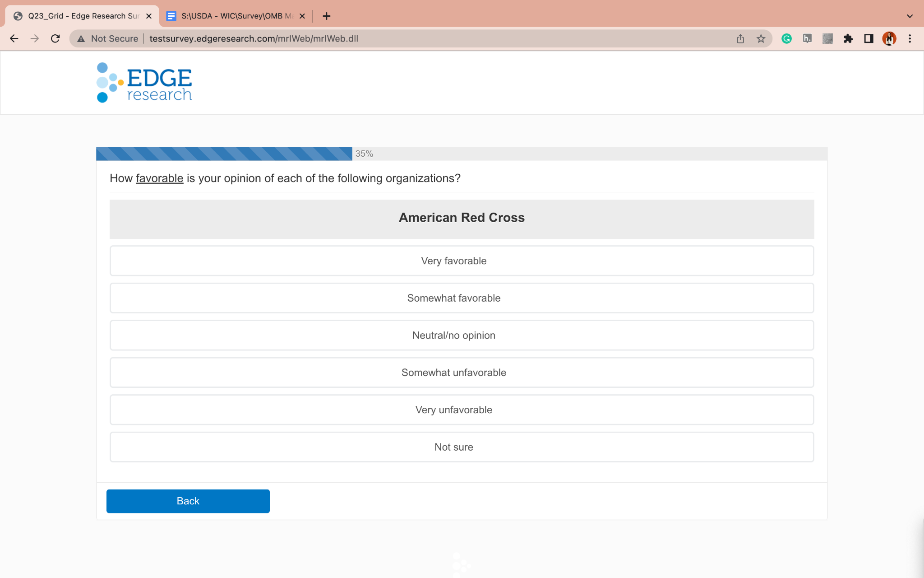This screenshot has width=924, height=578.
Task: Click the Edge Research logo
Action: tap(144, 83)
